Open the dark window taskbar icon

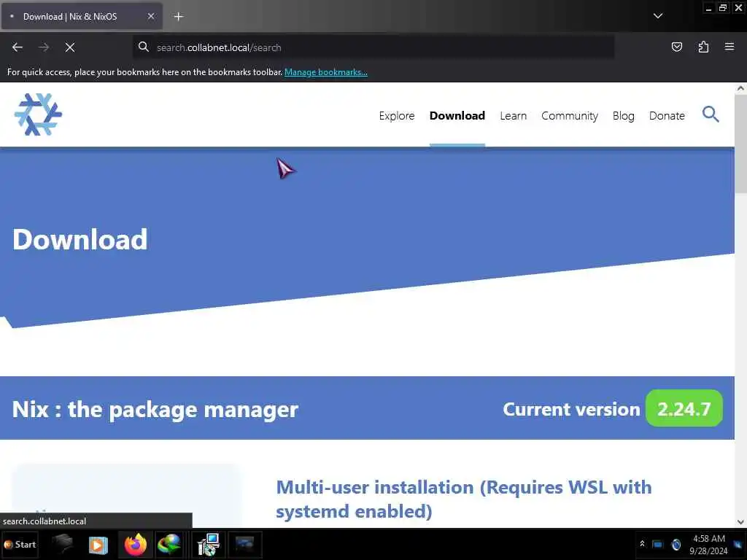tap(244, 544)
